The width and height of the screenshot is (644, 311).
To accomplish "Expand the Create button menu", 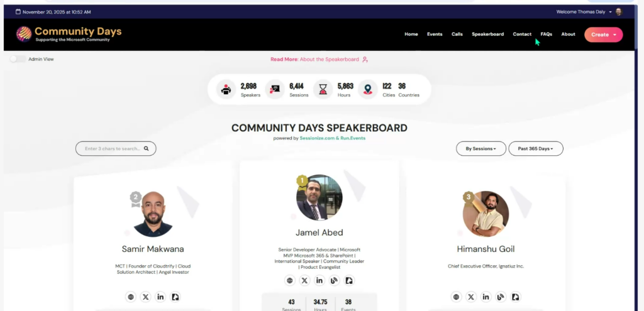I will [603, 35].
